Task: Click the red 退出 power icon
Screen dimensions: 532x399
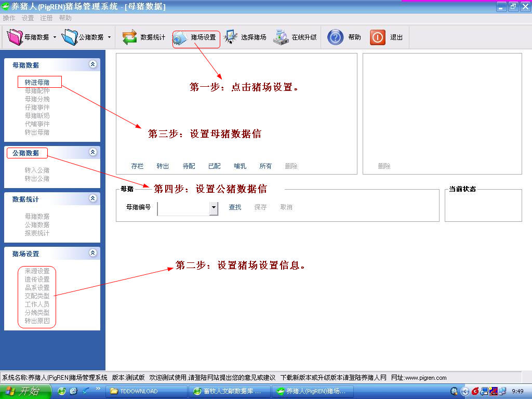Action: [377, 37]
